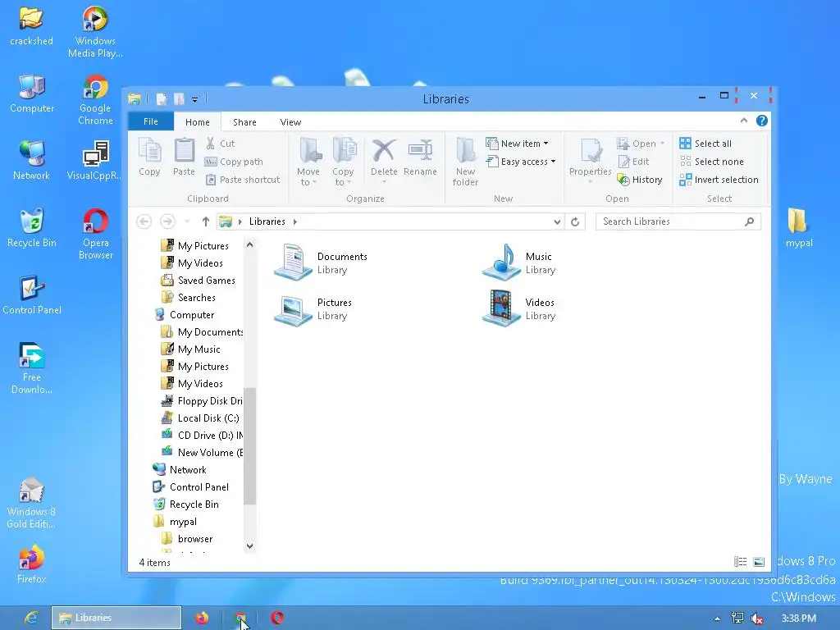Select Windows Media Player desktop icon
840x630 pixels.
pyautogui.click(x=95, y=32)
